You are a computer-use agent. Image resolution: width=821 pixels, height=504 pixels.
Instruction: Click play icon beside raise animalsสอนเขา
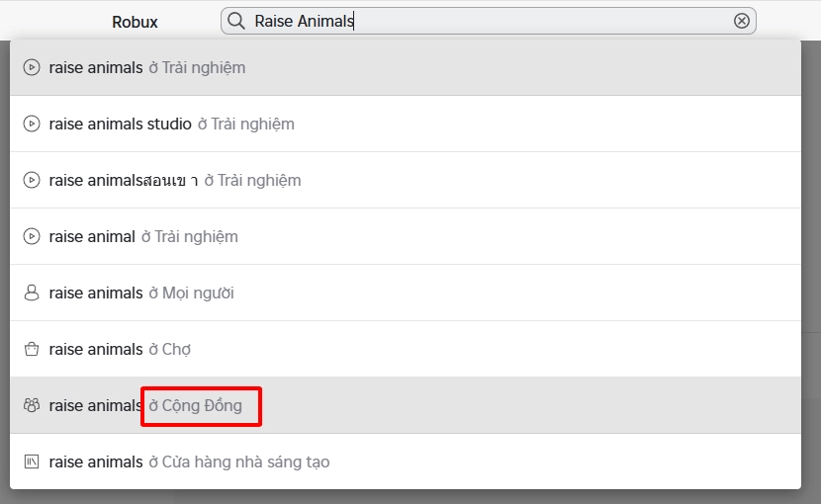pos(32,181)
